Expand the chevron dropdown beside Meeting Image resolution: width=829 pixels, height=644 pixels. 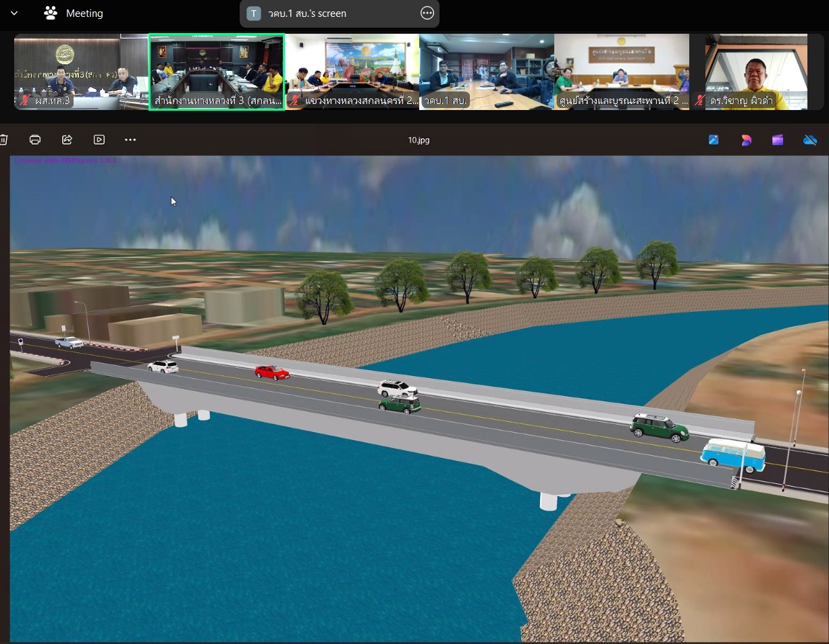(x=14, y=14)
